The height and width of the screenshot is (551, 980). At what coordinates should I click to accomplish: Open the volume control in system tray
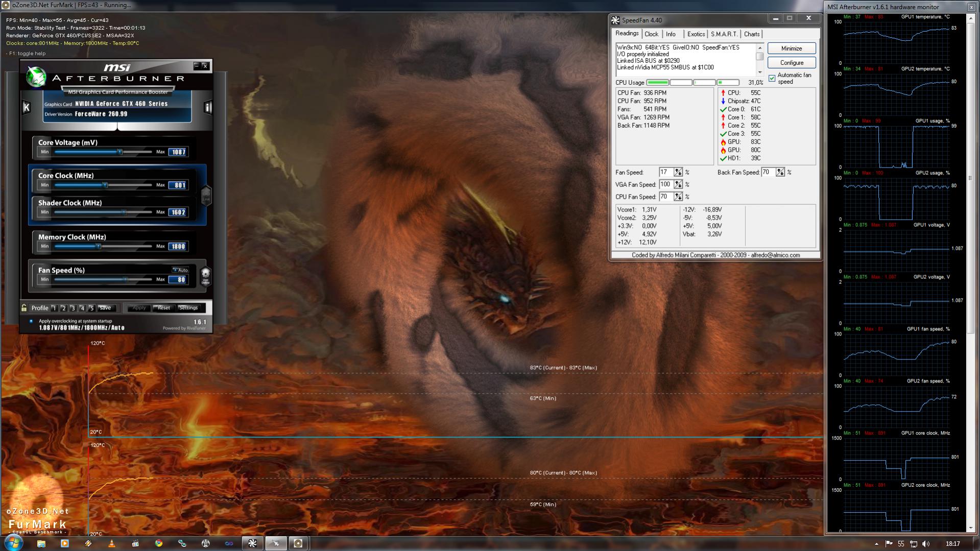coord(926,544)
